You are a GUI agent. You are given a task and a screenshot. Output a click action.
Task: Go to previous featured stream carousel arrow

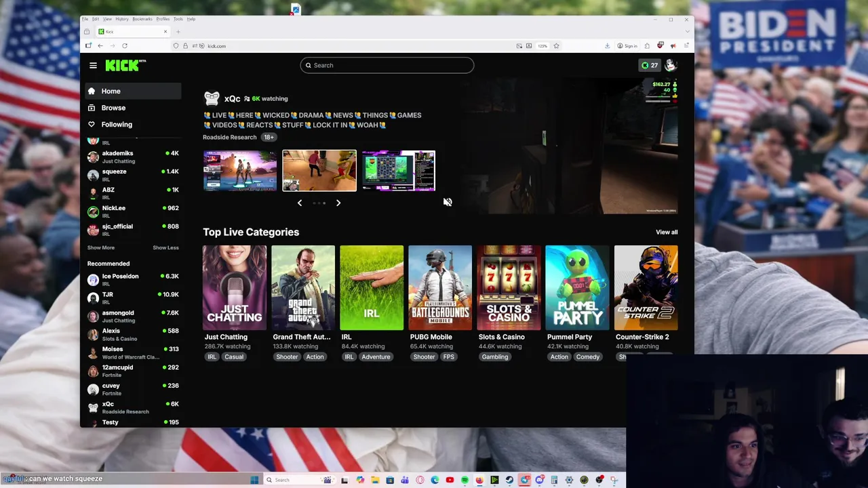[300, 203]
